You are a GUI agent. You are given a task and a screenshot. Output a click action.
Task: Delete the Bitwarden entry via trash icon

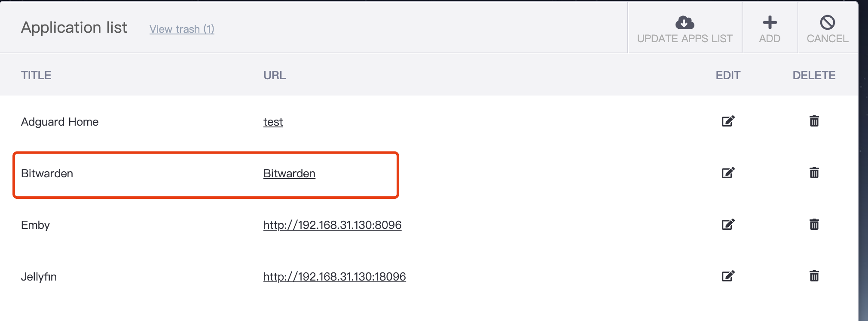pos(814,173)
